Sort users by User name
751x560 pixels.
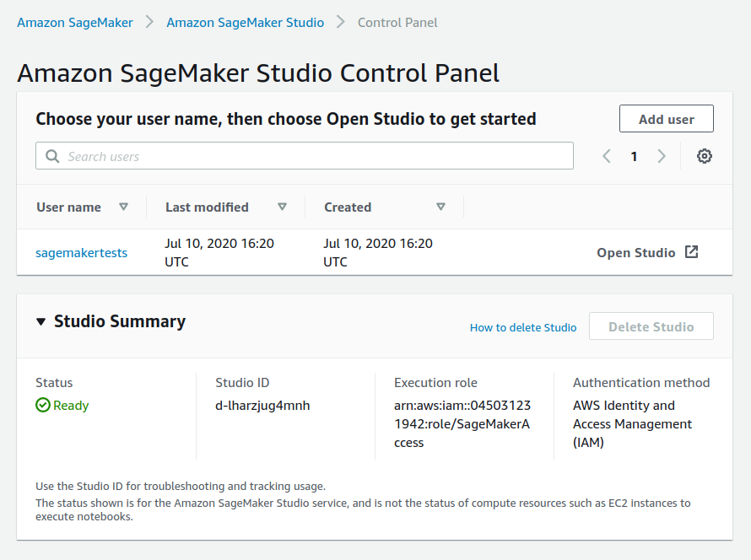[123, 207]
